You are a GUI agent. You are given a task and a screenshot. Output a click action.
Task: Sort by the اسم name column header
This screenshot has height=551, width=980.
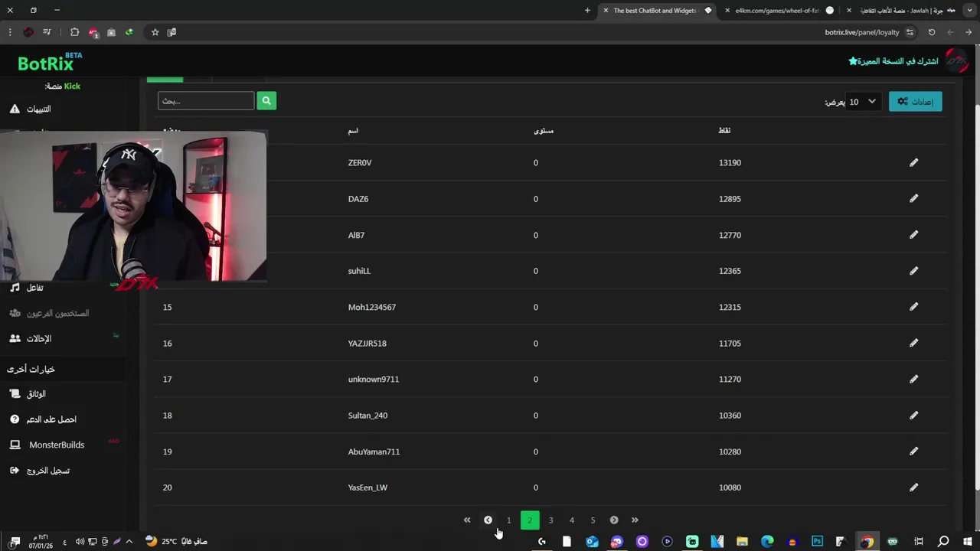pyautogui.click(x=353, y=131)
